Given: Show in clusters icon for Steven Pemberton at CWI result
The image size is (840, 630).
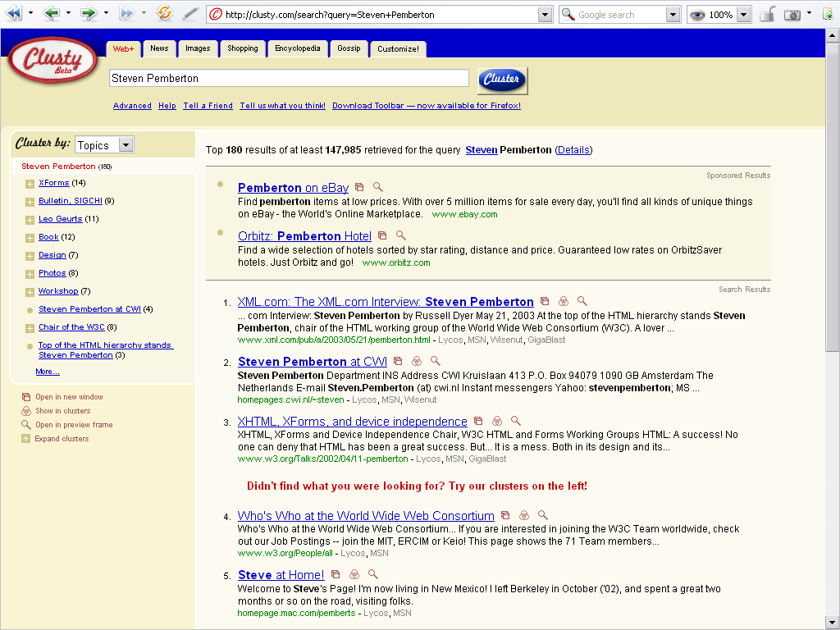Looking at the screenshot, I should pyautogui.click(x=417, y=361).
